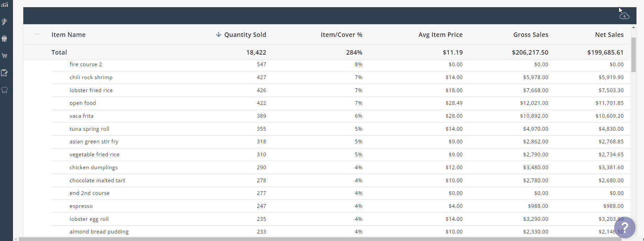Click the vertical scrollbar thumb
The height and width of the screenshot is (241, 644).
point(633,55)
